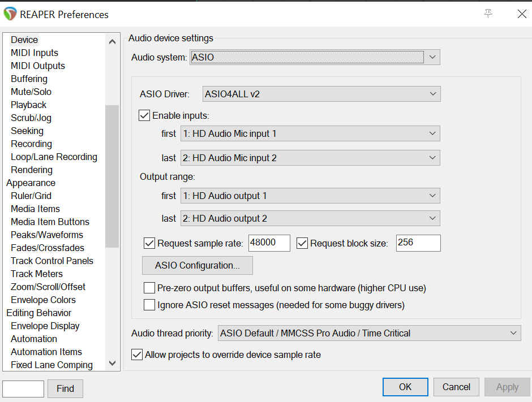
Task: Click the REAPER logo icon in title bar
Action: [10, 14]
